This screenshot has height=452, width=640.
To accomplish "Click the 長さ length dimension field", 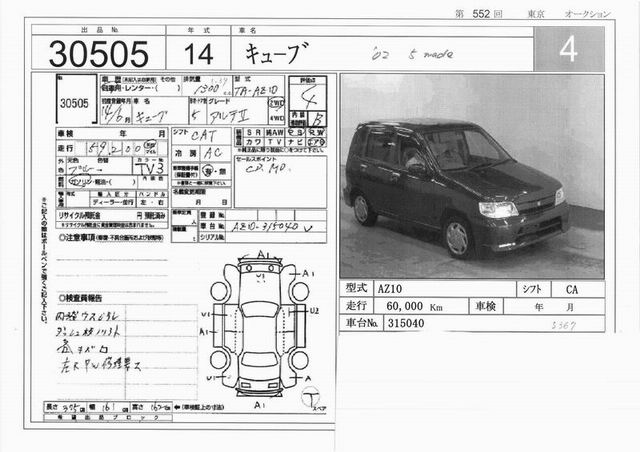I will 65,407.
